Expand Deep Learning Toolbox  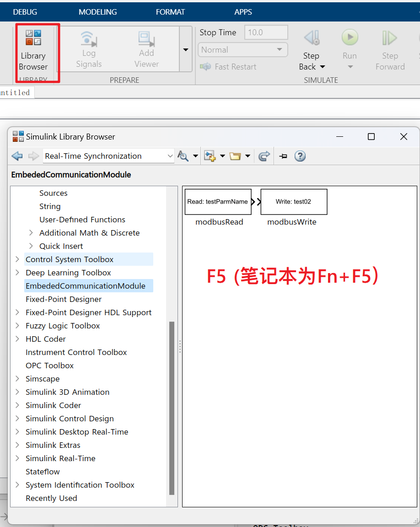coord(17,273)
